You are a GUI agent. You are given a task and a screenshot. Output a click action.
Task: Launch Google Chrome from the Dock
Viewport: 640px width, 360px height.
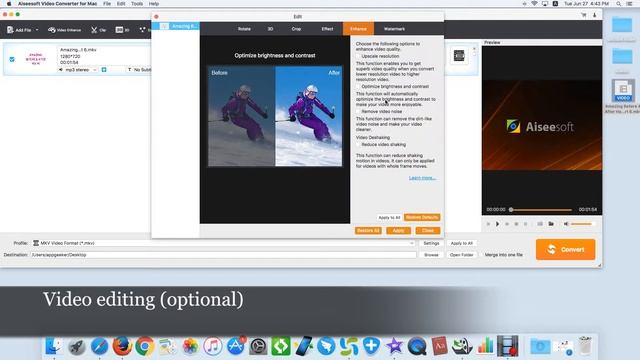pos(145,346)
